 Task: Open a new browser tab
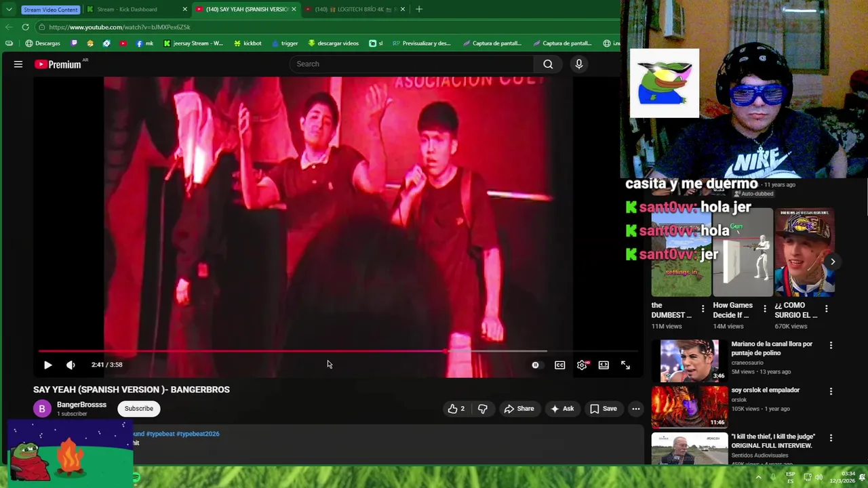[419, 9]
